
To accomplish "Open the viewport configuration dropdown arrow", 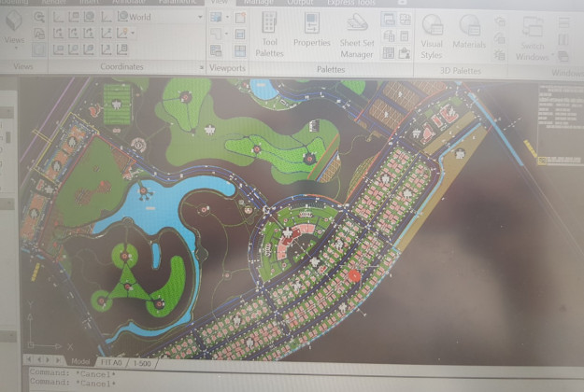I will [226, 17].
